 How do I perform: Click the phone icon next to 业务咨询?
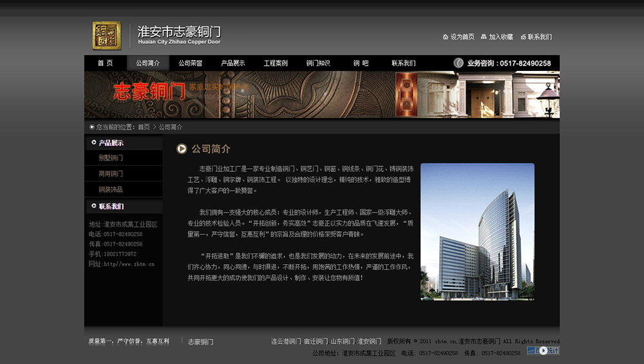(459, 63)
